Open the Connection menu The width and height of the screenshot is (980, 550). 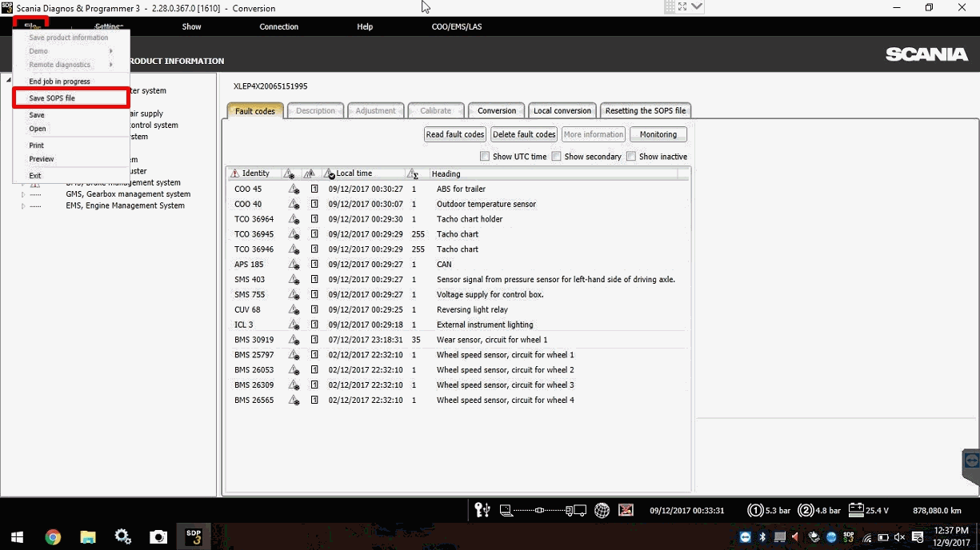coord(278,26)
